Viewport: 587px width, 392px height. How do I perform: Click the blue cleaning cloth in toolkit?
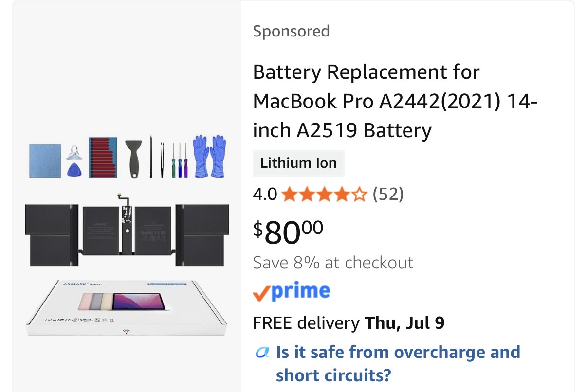pyautogui.click(x=45, y=160)
